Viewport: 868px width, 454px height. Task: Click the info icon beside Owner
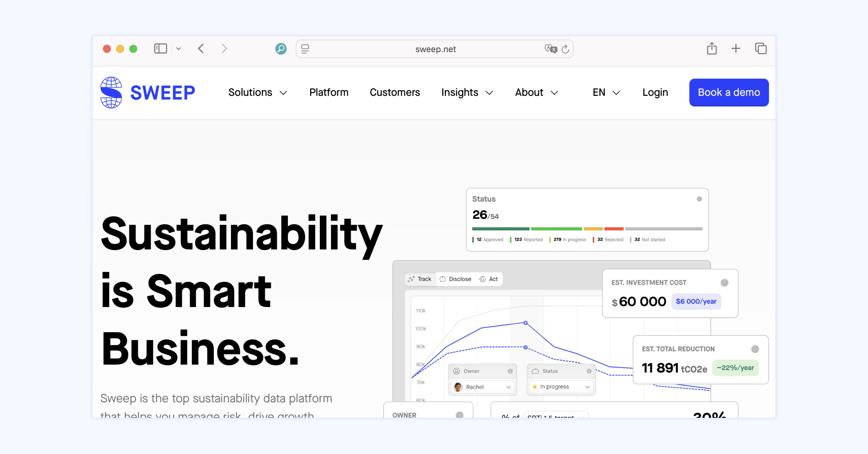tap(510, 371)
